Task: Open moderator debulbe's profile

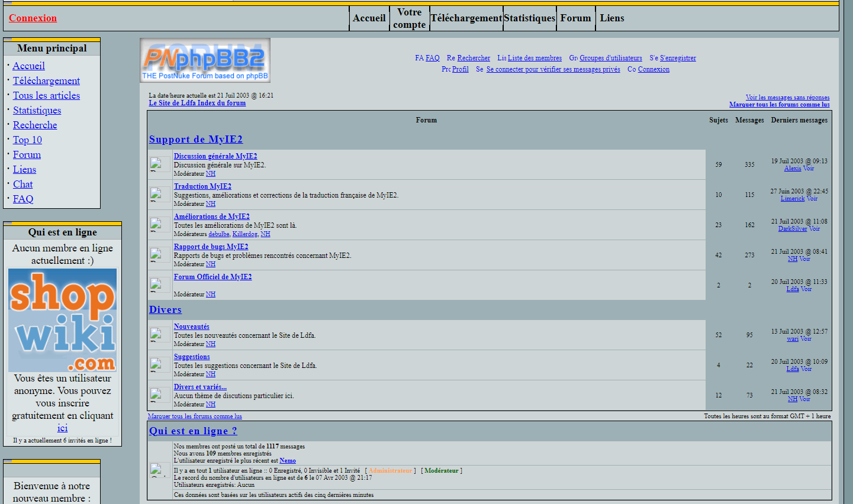Action: pyautogui.click(x=219, y=234)
